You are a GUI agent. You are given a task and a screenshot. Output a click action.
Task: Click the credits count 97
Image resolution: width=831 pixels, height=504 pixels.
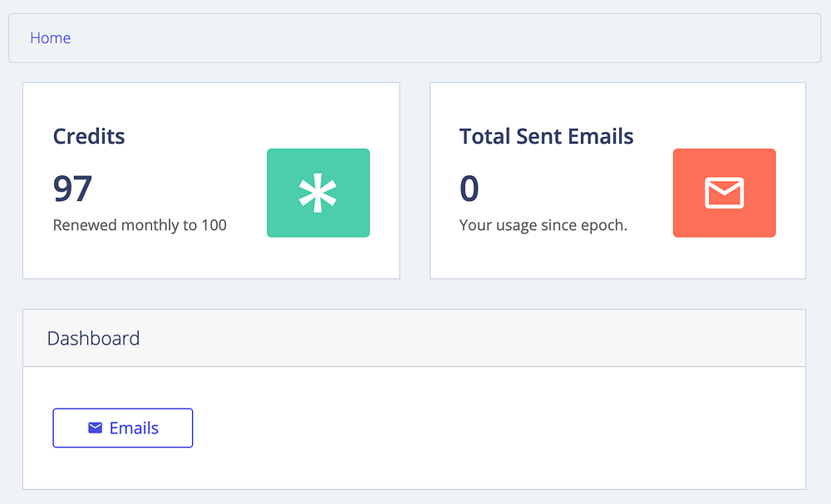click(x=72, y=188)
